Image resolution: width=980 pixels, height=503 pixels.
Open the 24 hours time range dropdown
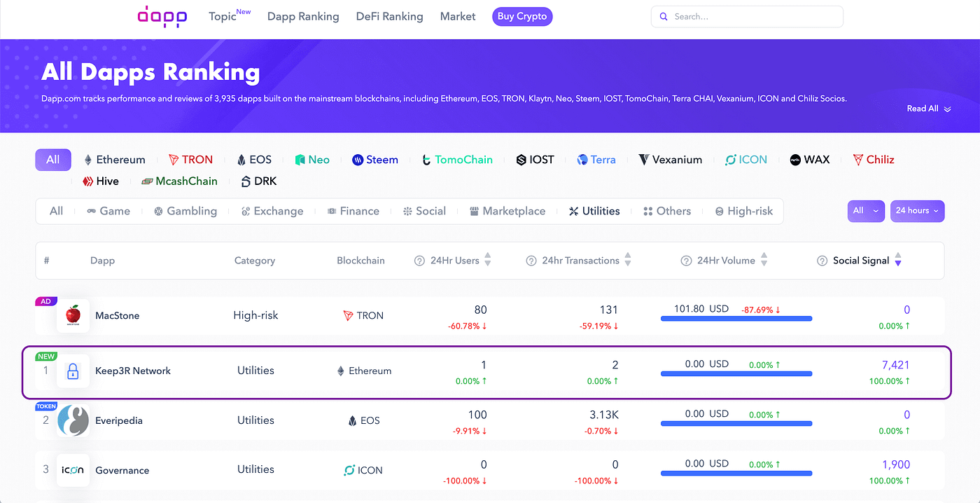point(917,211)
